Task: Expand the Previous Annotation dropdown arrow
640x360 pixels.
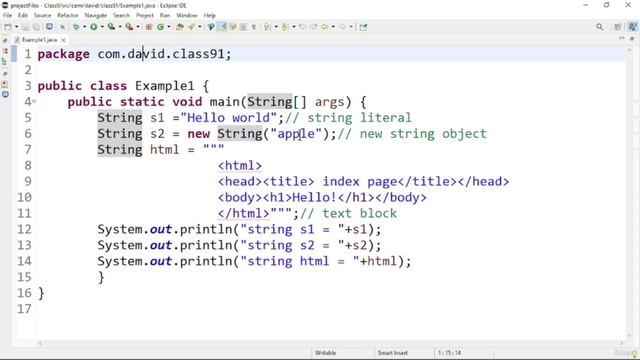Action: (x=294, y=27)
